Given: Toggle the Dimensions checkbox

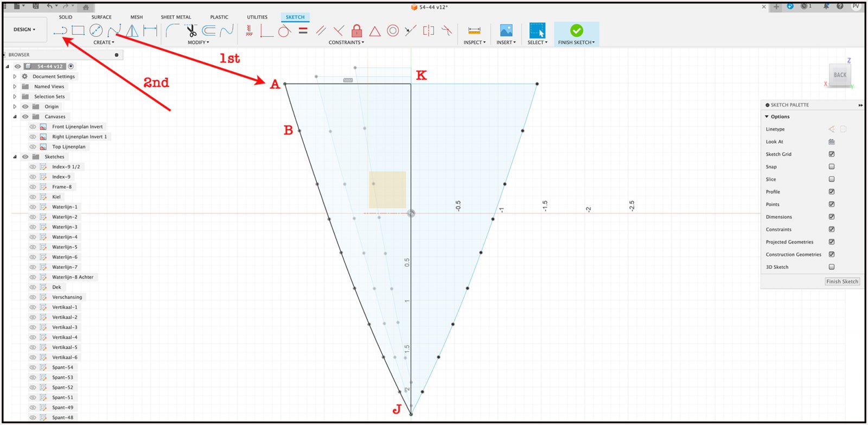Looking at the screenshot, I should pos(832,217).
